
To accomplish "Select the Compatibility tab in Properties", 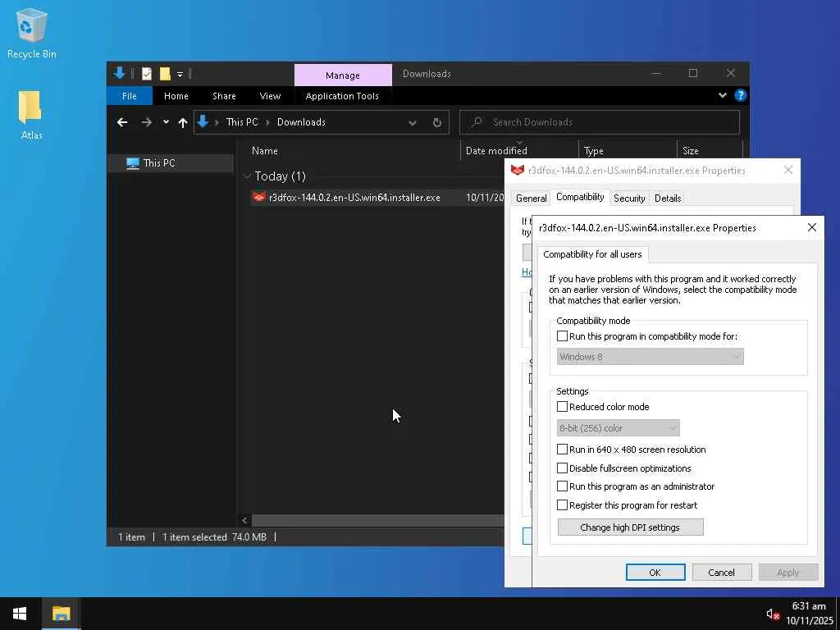I will [x=580, y=197].
